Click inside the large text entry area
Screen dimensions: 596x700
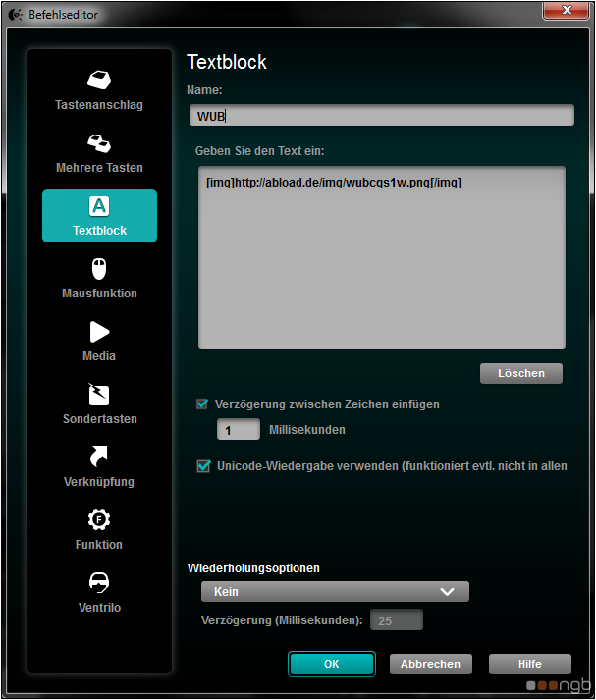pos(381,265)
